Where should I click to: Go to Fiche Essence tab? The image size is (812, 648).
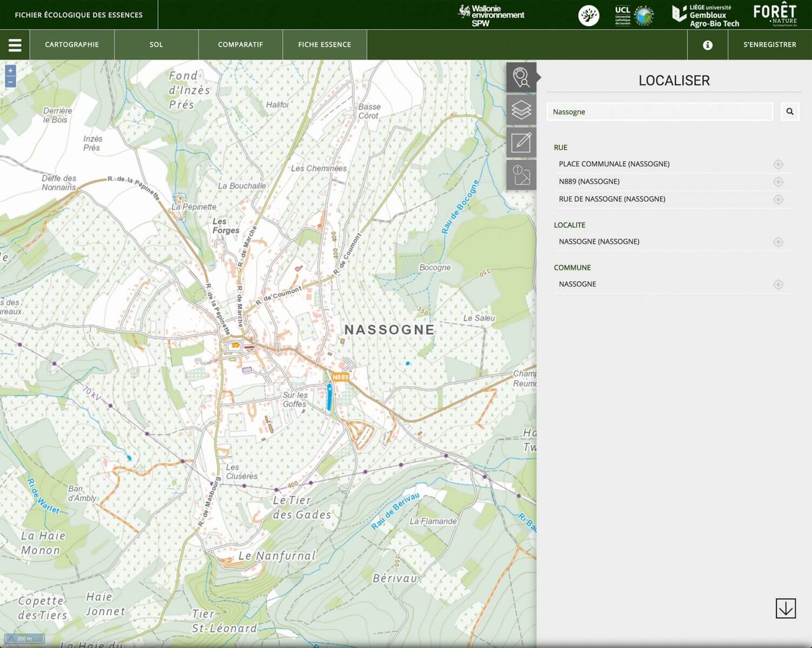point(325,45)
